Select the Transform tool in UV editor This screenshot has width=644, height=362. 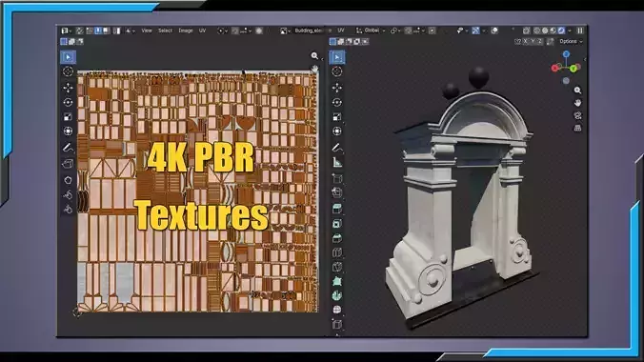coord(68,131)
